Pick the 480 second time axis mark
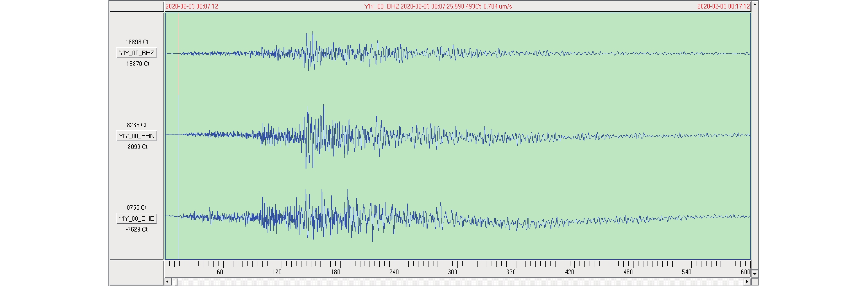This screenshot has width=868, height=286. point(628,272)
